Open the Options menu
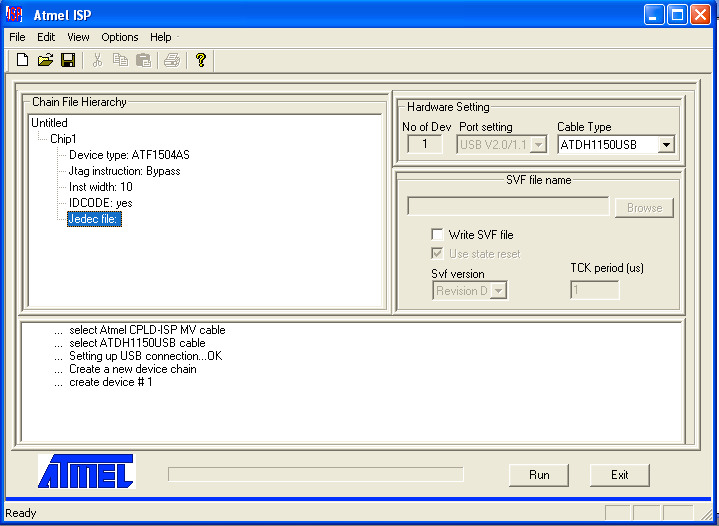 pyautogui.click(x=120, y=37)
